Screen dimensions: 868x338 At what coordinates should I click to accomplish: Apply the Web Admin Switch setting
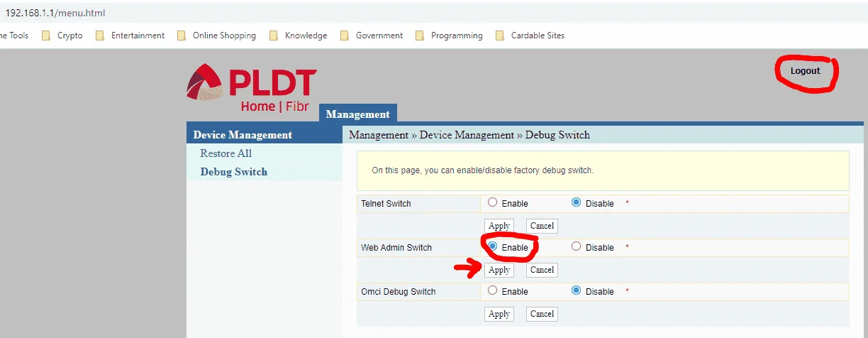coord(499,270)
